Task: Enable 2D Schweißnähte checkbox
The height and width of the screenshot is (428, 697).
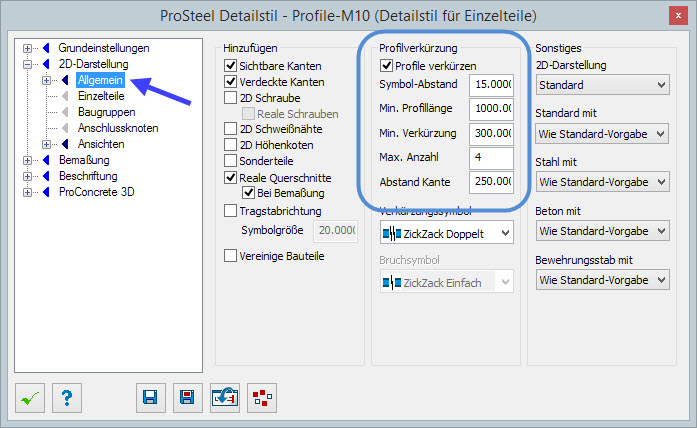Action: point(230,129)
